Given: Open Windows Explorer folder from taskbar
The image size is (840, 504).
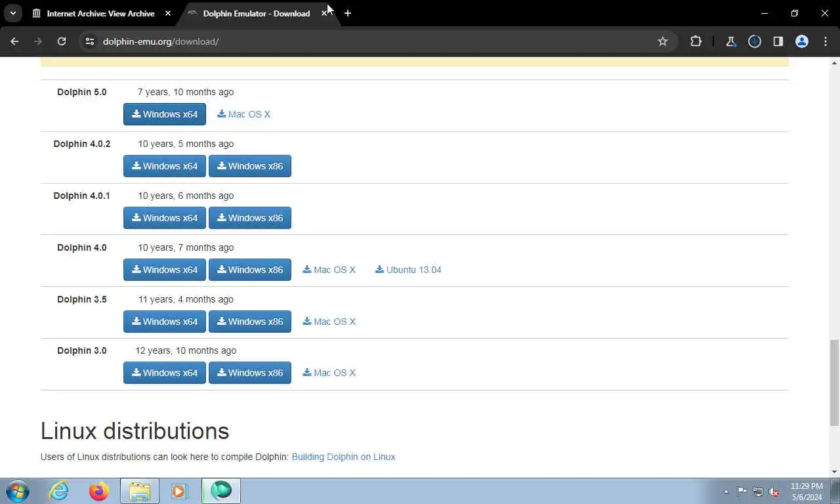Looking at the screenshot, I should pyautogui.click(x=139, y=491).
